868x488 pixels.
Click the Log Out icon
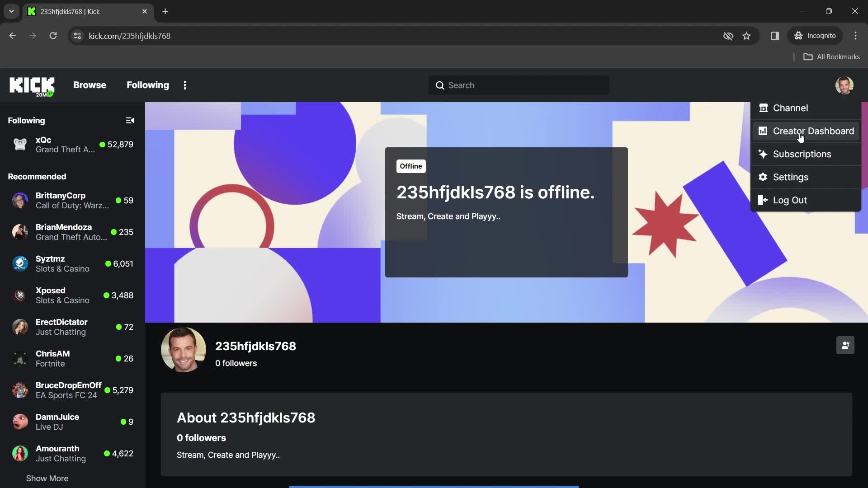(x=763, y=200)
